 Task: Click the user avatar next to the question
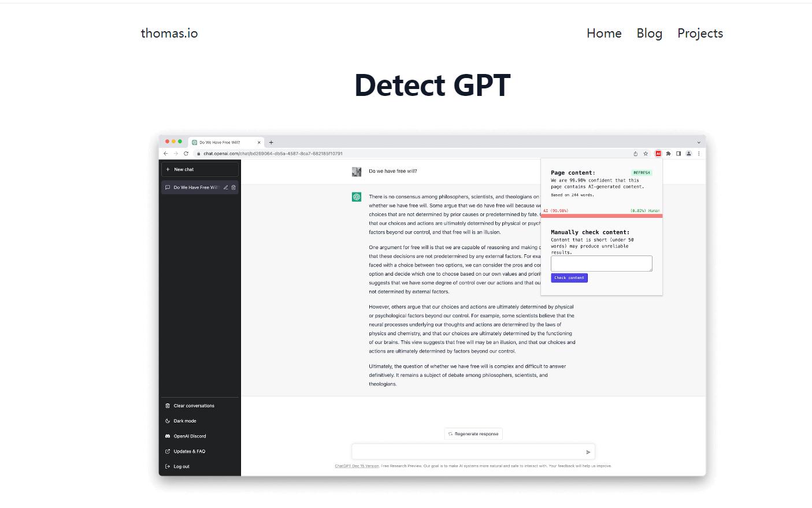(357, 172)
